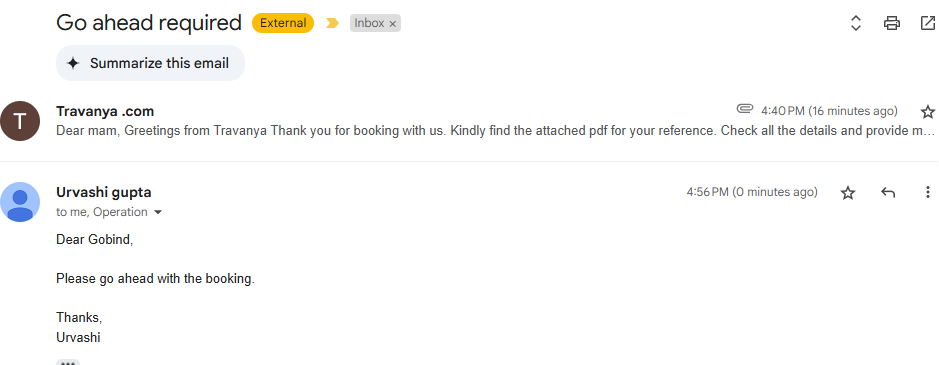The image size is (939, 365).
Task: Click the External badge
Action: [283, 23]
